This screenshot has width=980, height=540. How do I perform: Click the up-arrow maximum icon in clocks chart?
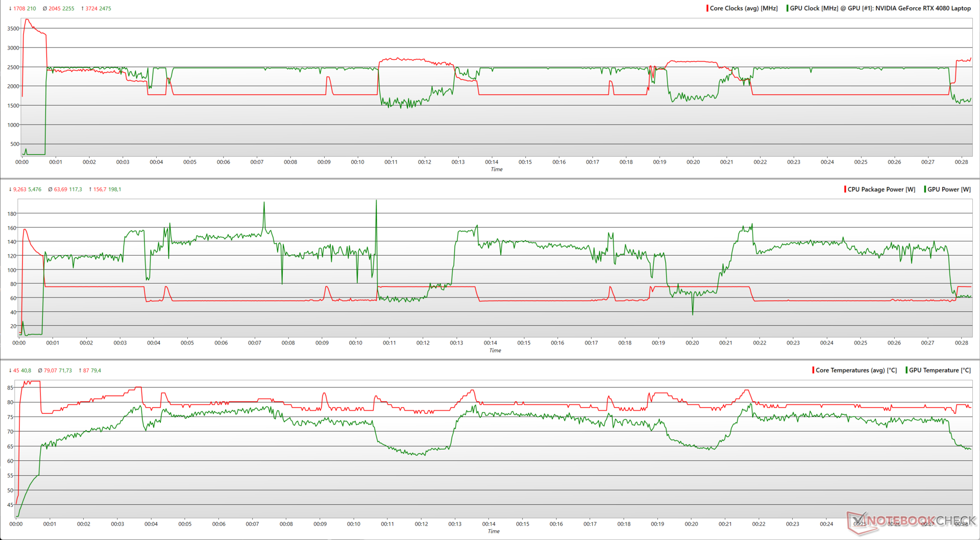(82, 9)
